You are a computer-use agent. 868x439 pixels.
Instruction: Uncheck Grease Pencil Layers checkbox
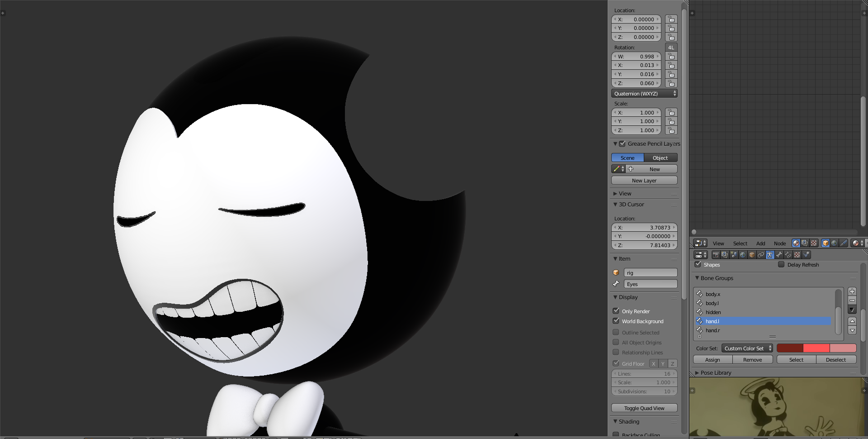click(x=623, y=143)
